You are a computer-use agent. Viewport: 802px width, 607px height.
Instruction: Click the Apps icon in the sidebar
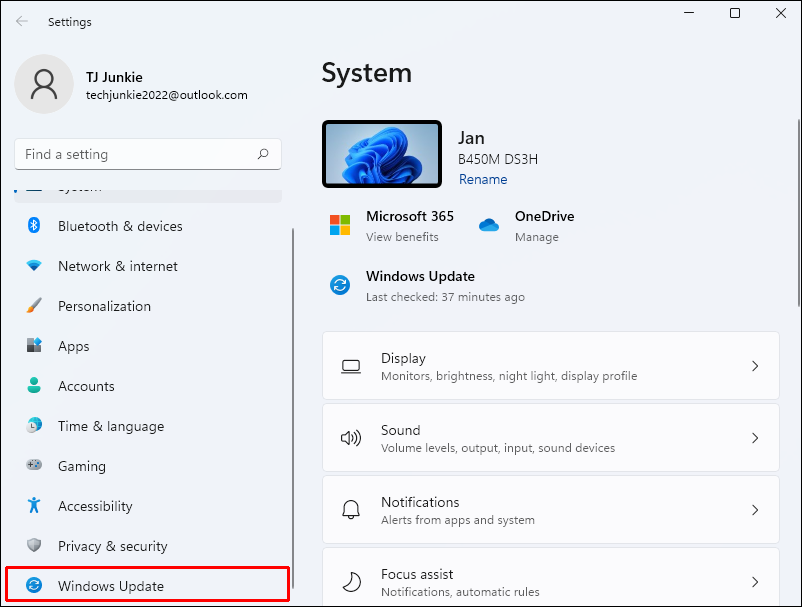(x=34, y=345)
